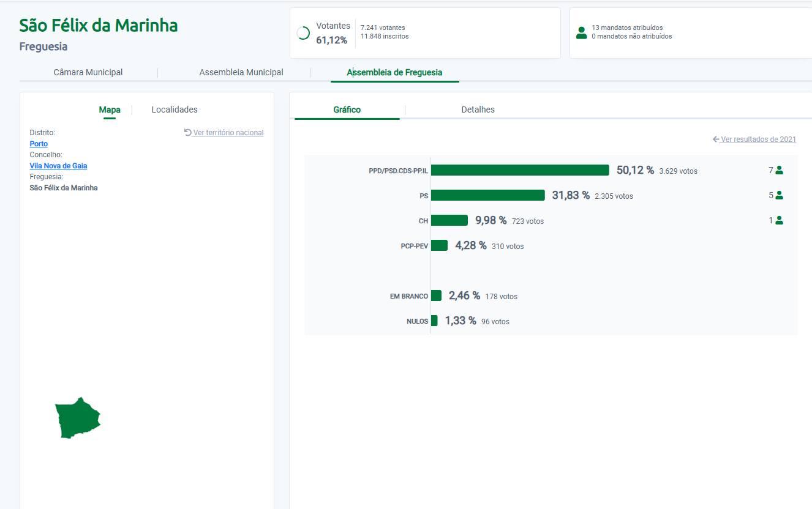Click Ver resultados de 2021 link

758,139
